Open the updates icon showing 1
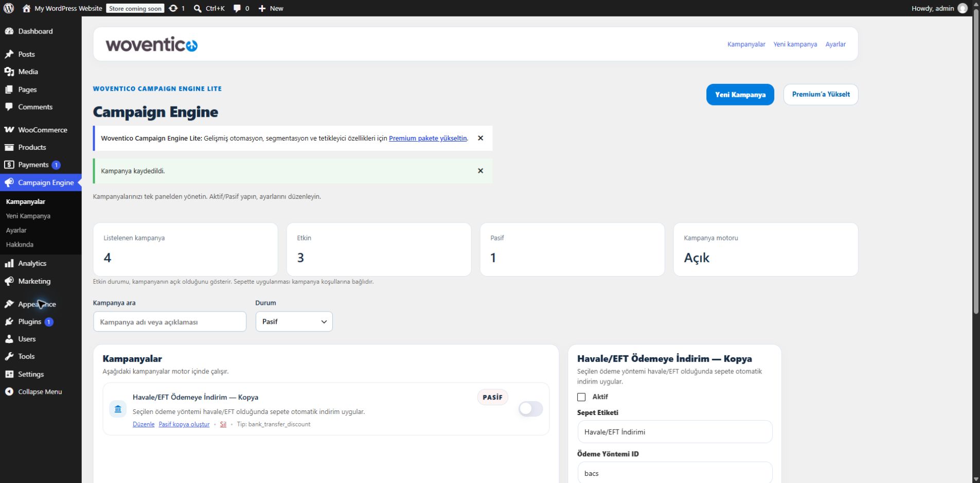 [x=173, y=8]
